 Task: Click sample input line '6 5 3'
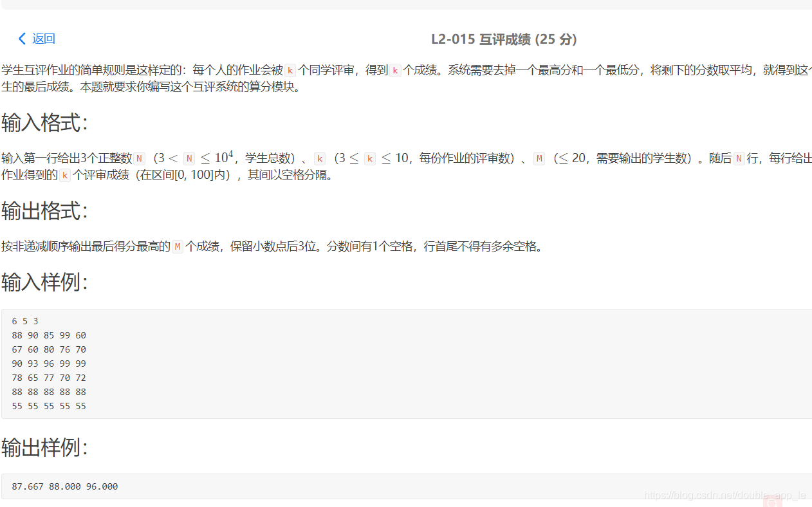point(25,321)
